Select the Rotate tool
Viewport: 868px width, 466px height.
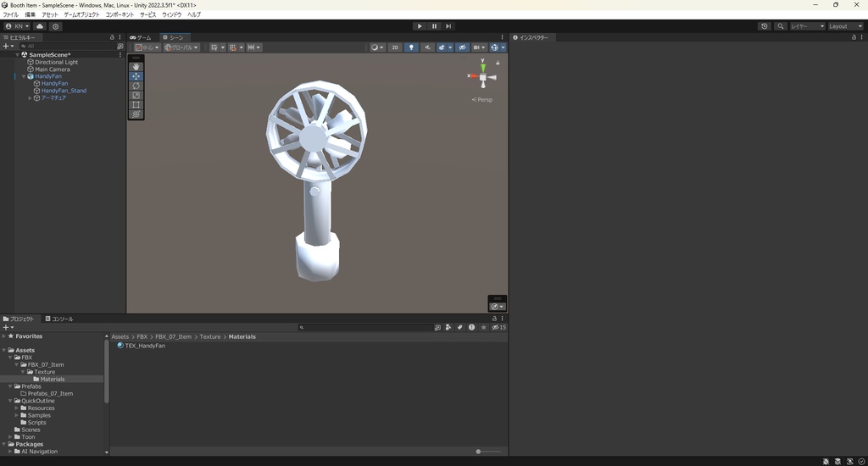pos(136,86)
